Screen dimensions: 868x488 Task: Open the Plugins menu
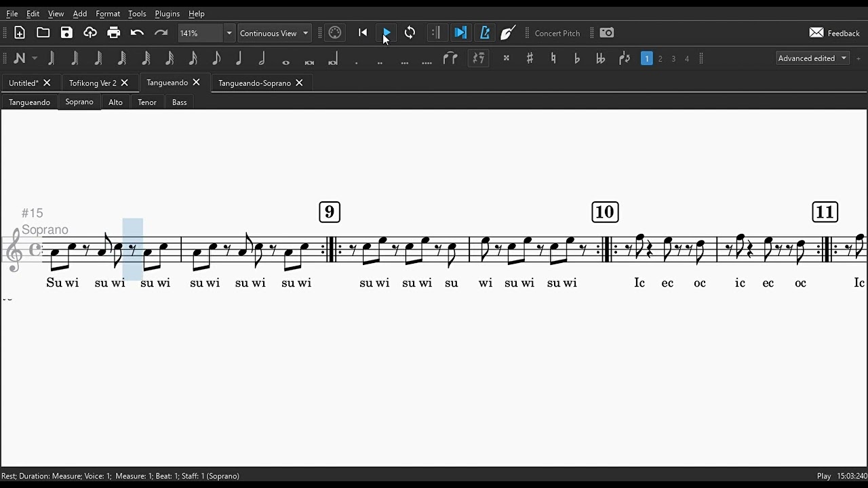(167, 14)
